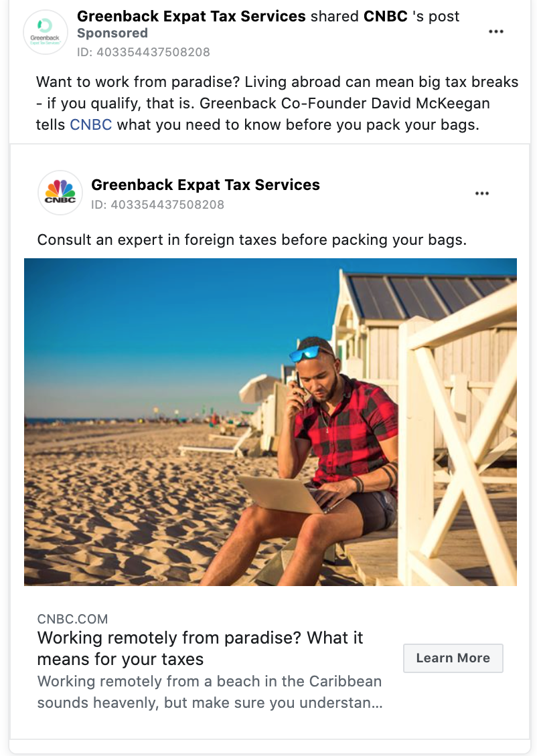Image resolution: width=537 pixels, height=756 pixels.
Task: Click the ad ID in the shared post
Action: coord(158,205)
